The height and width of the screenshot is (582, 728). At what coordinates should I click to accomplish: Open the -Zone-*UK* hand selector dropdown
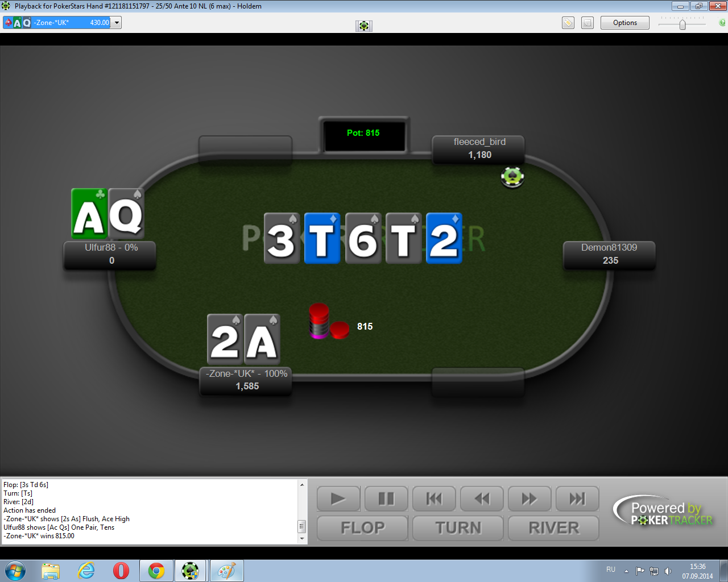coord(116,23)
